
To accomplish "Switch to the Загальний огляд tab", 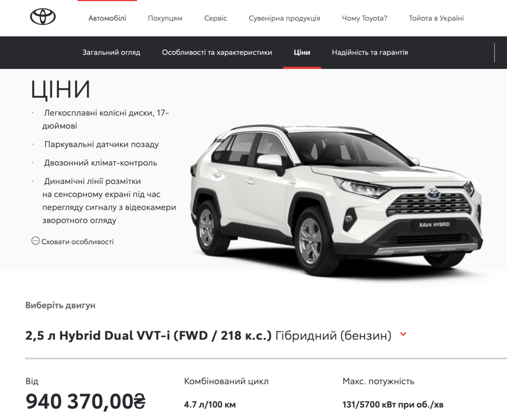I will (111, 52).
